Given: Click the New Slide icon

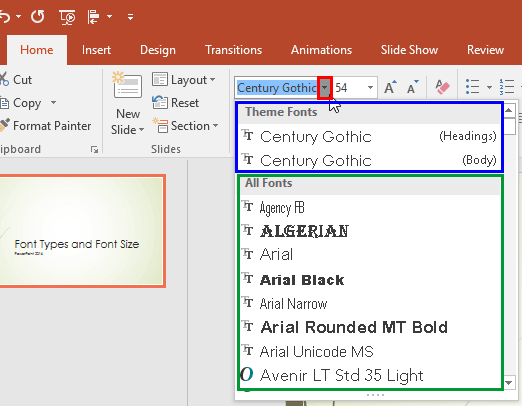Looking at the screenshot, I should (127, 84).
